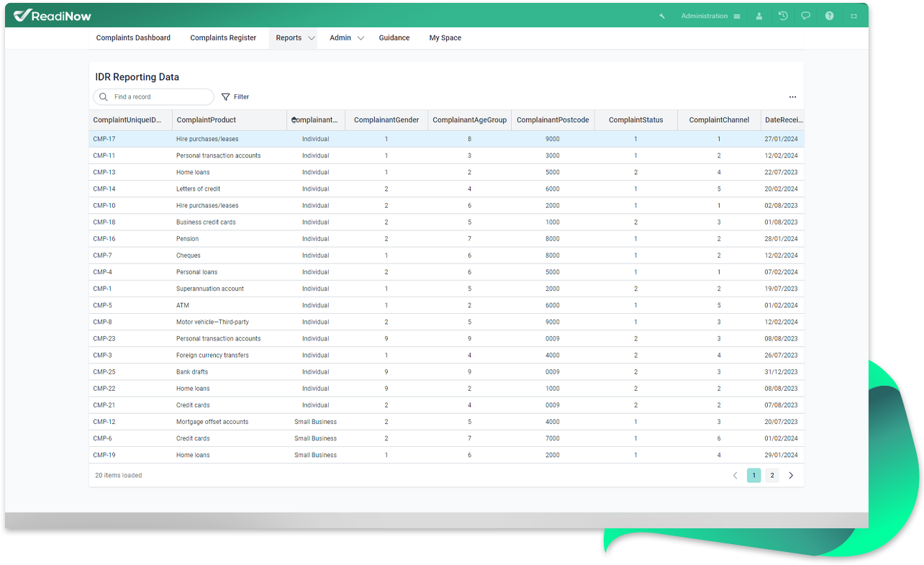Image resolution: width=924 pixels, height=565 pixels.
Task: Expand the Reports menu chevron
Action: click(312, 38)
